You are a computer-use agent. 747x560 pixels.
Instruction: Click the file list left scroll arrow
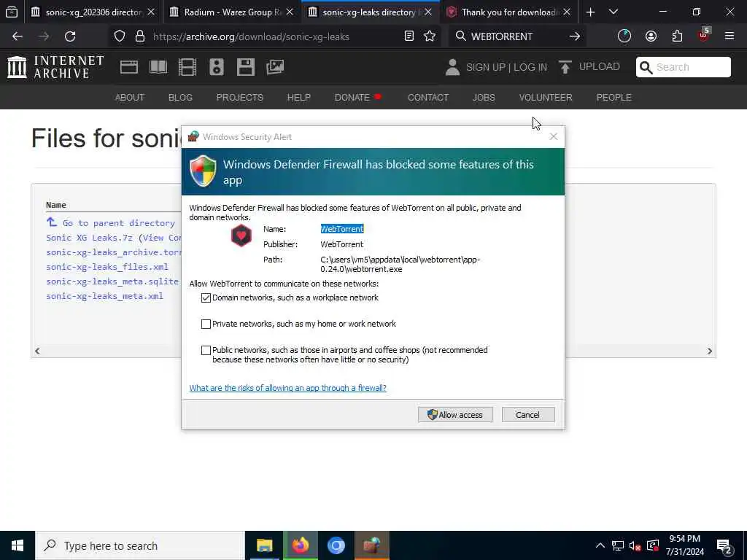click(37, 351)
